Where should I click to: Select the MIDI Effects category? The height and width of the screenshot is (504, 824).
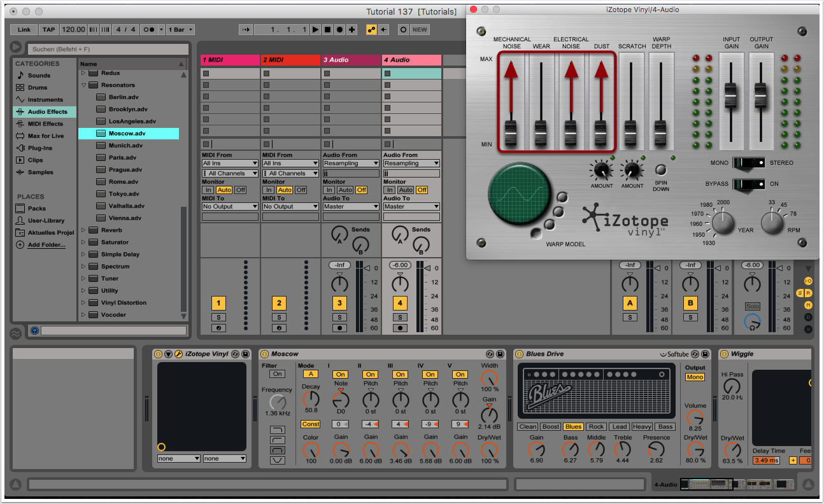[45, 124]
